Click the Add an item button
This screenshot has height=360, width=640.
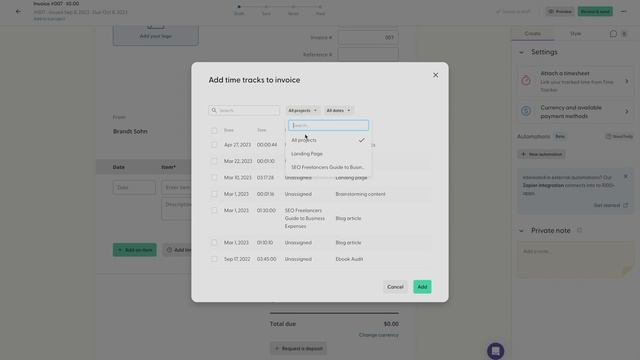point(135,250)
